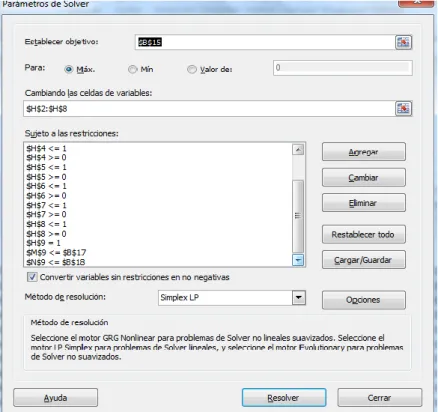Click the Establecer objetivo input field
This screenshot has height=412, width=438.
(x=265, y=42)
